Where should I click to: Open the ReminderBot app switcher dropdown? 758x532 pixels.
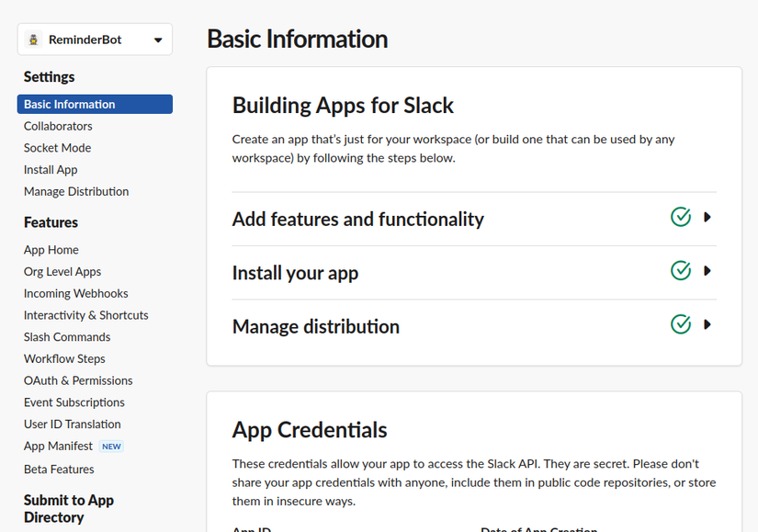click(156, 39)
